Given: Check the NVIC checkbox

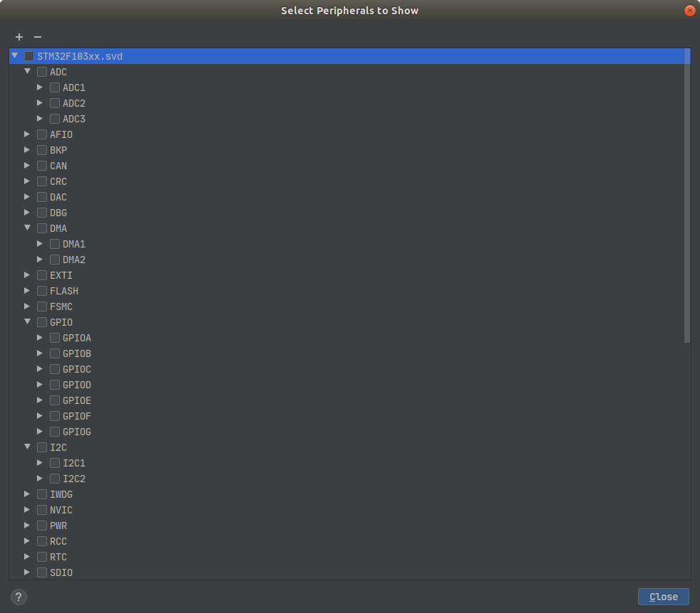Looking at the screenshot, I should click(x=42, y=510).
